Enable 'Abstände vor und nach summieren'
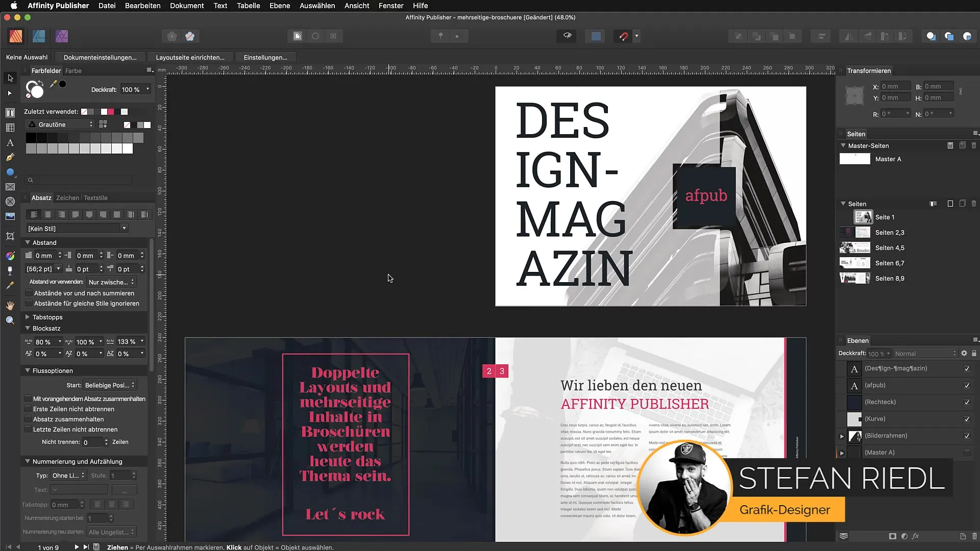The height and width of the screenshot is (551, 980). pos(29,293)
